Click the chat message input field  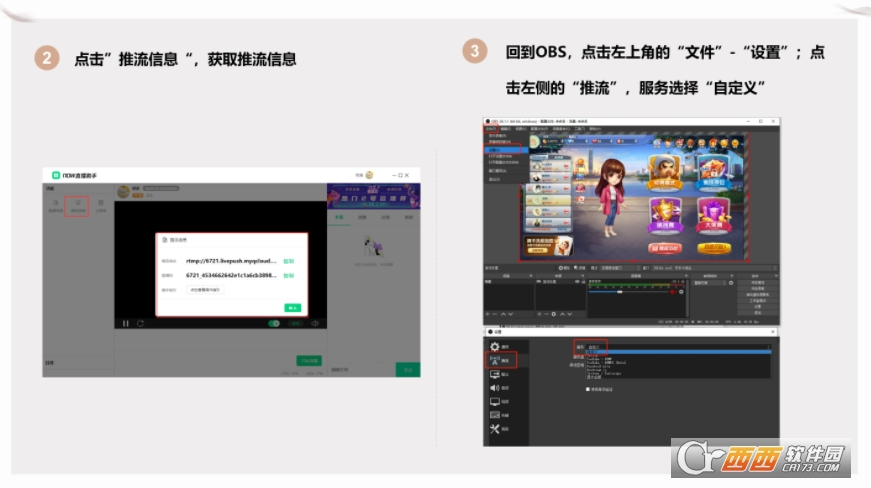pyautogui.click(x=362, y=370)
